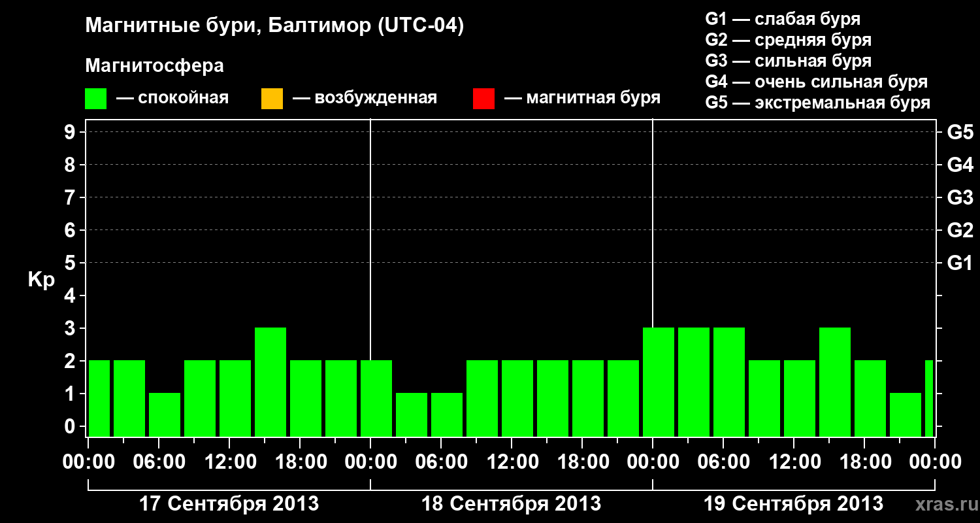The image size is (980, 523).
Task: Click the 'Kp' axis label
Action: click(x=41, y=280)
